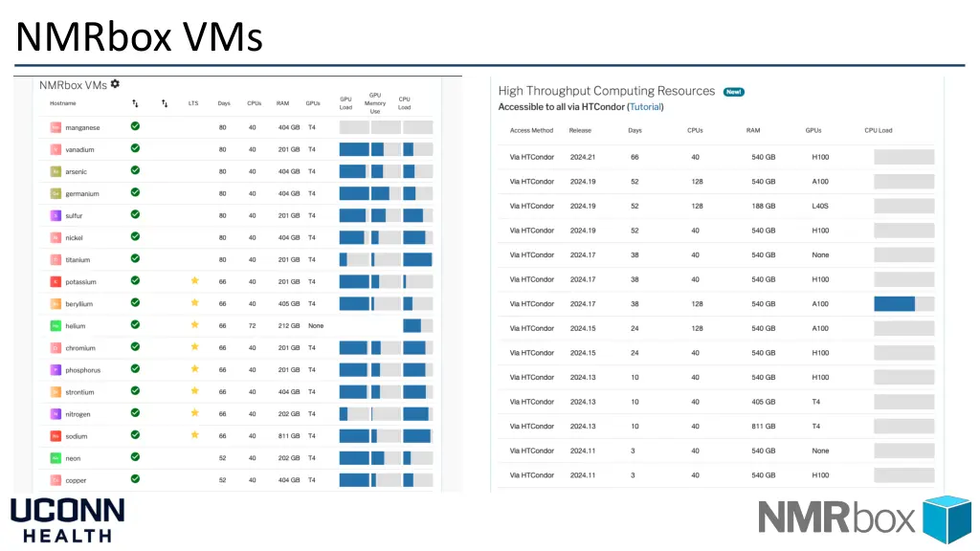
Task: Click the potassium element icon
Action: point(56,282)
